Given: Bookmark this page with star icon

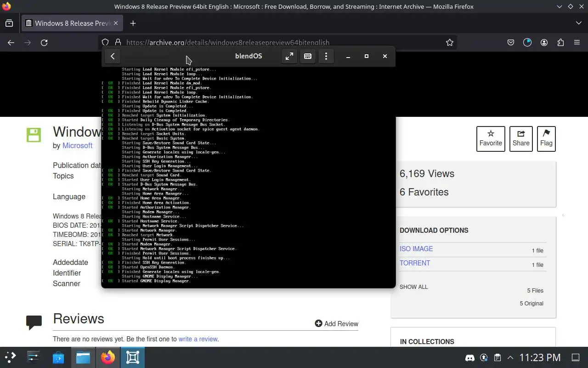Looking at the screenshot, I should point(450,42).
